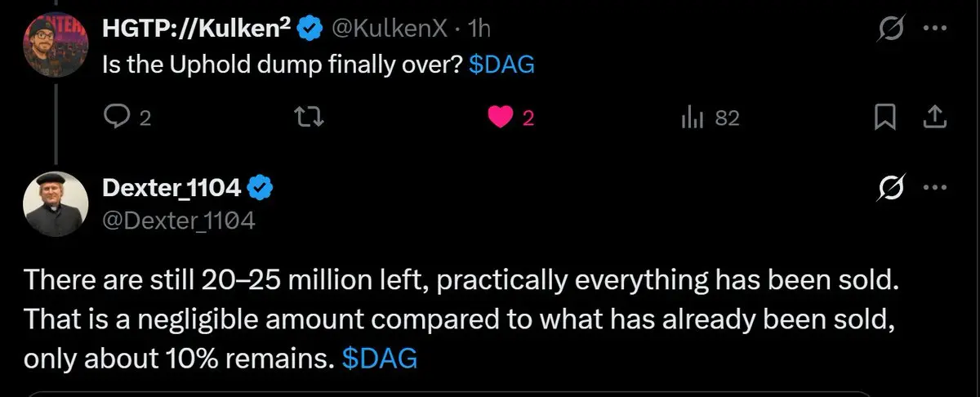Open $DAG cashtag in Kulken's tweet
Screen dimensions: 980x397
[x=503, y=66]
